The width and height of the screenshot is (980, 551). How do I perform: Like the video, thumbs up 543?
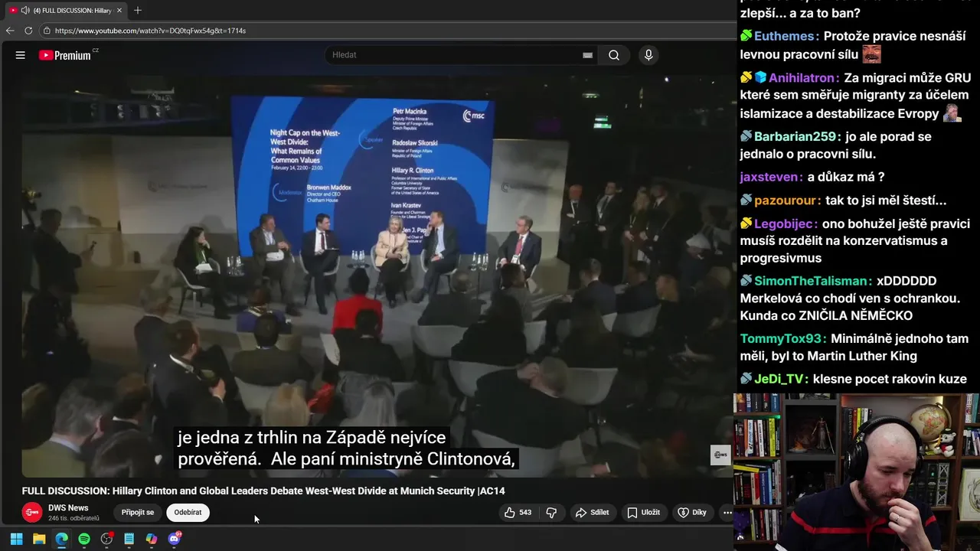pyautogui.click(x=518, y=513)
